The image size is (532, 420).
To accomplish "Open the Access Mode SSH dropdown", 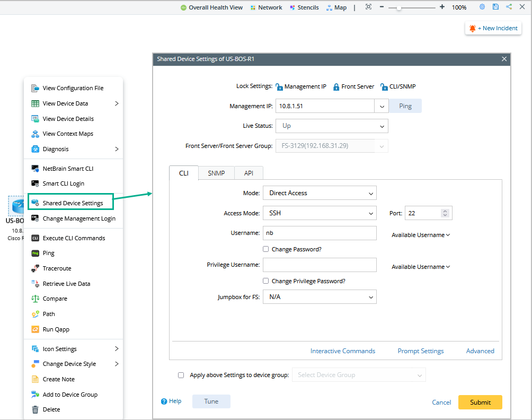I will click(x=320, y=213).
